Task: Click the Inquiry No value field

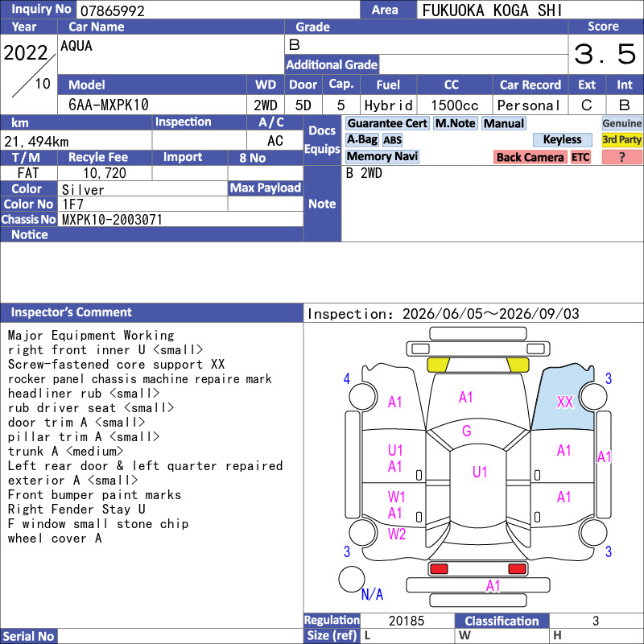Action: point(218,10)
